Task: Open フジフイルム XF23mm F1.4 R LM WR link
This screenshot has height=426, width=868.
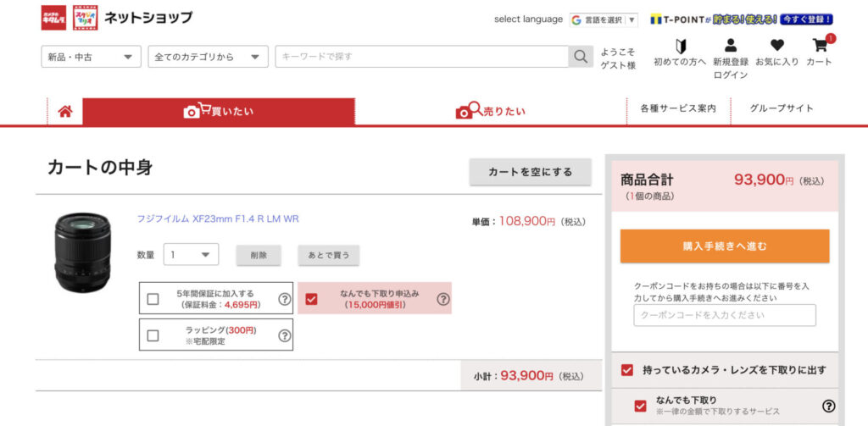Action: 218,219
